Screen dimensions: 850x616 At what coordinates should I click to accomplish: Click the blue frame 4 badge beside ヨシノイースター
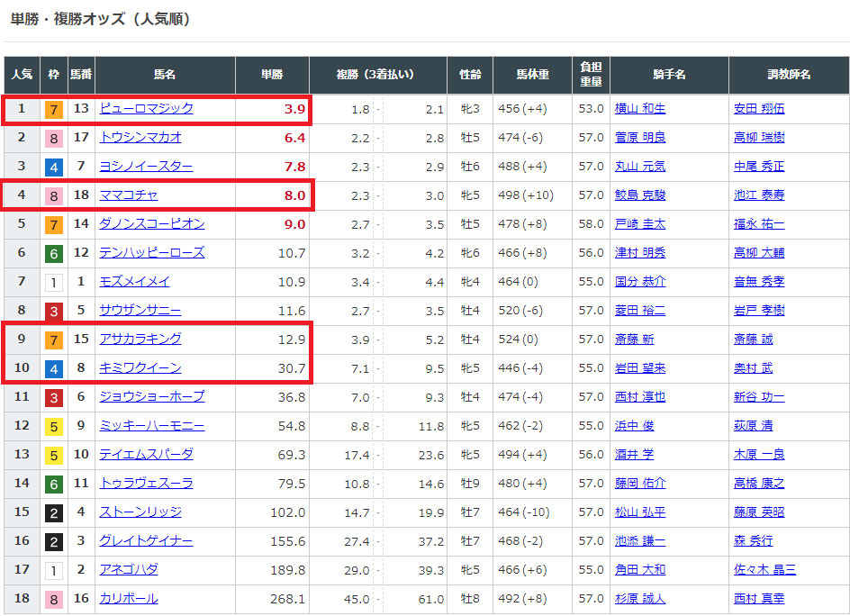(54, 167)
